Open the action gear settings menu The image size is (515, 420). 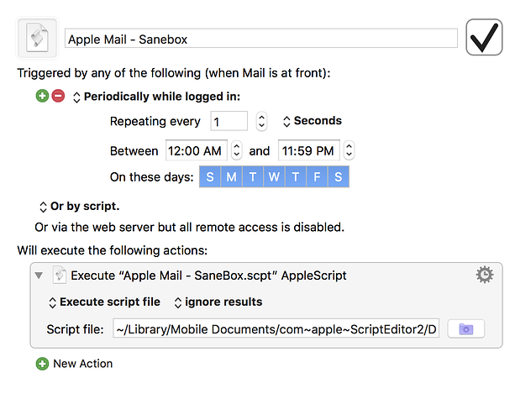click(x=485, y=275)
